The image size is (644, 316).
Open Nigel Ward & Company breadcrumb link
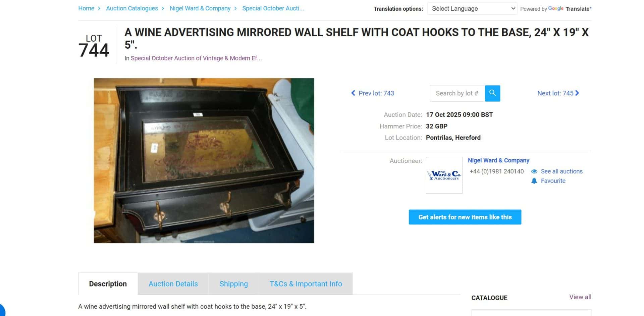200,8
